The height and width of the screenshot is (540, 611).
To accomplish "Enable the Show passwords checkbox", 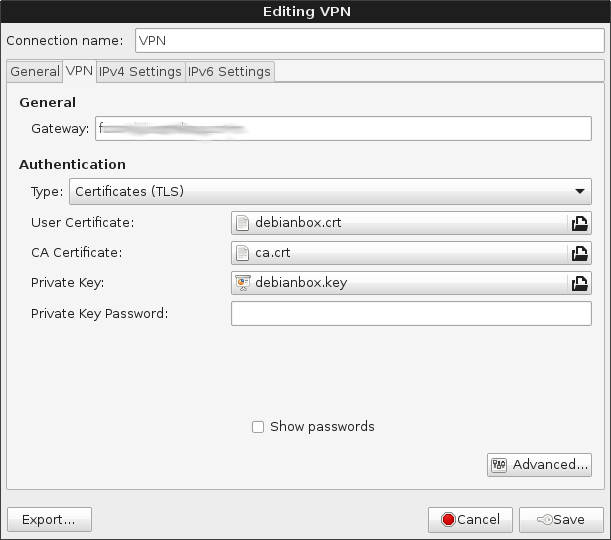I will point(258,427).
